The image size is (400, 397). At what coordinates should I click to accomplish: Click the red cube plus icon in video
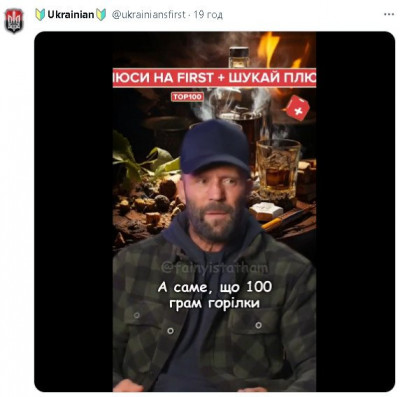(298, 108)
